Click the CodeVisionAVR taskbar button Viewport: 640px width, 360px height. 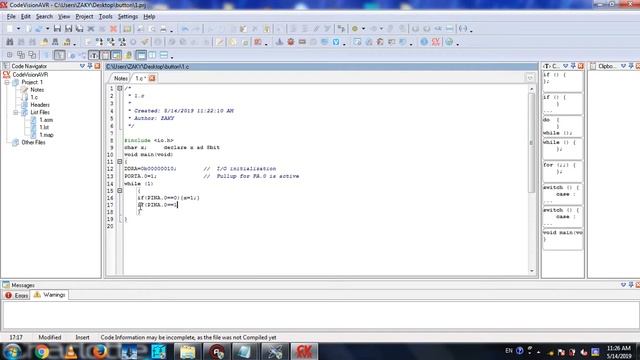point(304,351)
